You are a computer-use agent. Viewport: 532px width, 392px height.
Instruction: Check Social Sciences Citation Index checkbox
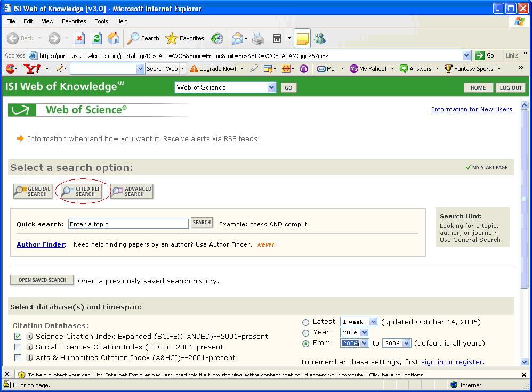[18, 347]
